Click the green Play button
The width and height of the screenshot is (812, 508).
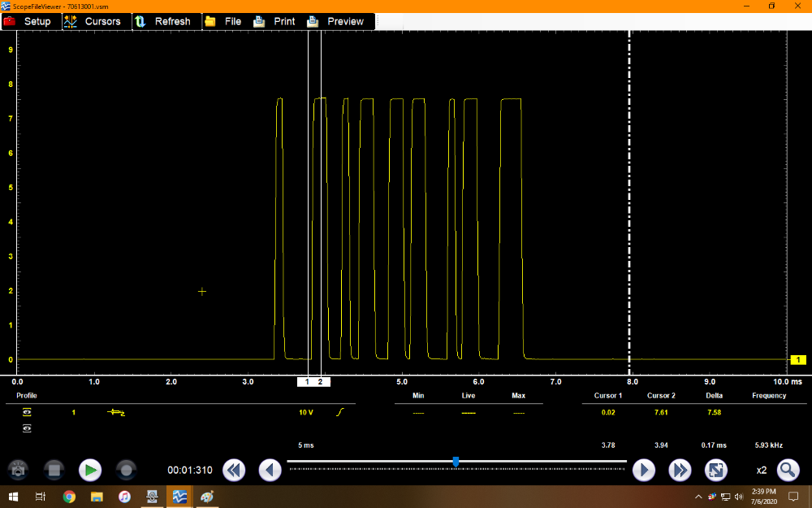[89, 470]
